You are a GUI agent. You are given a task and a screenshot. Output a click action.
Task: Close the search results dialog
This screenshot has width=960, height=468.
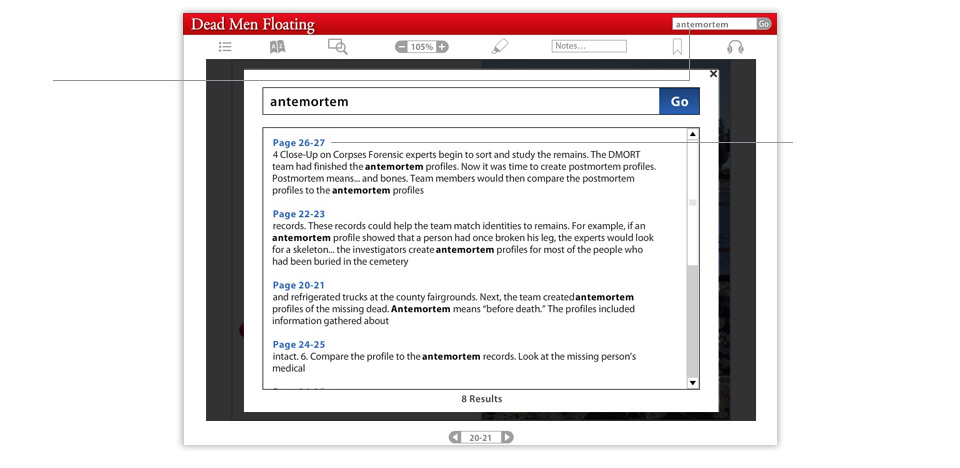[x=713, y=73]
